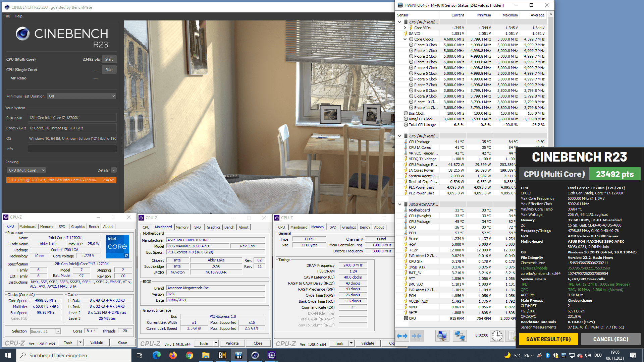Click HWiNFO sensor search magnifier icon
Image resolution: width=644 pixels, height=362 pixels.
point(442,336)
